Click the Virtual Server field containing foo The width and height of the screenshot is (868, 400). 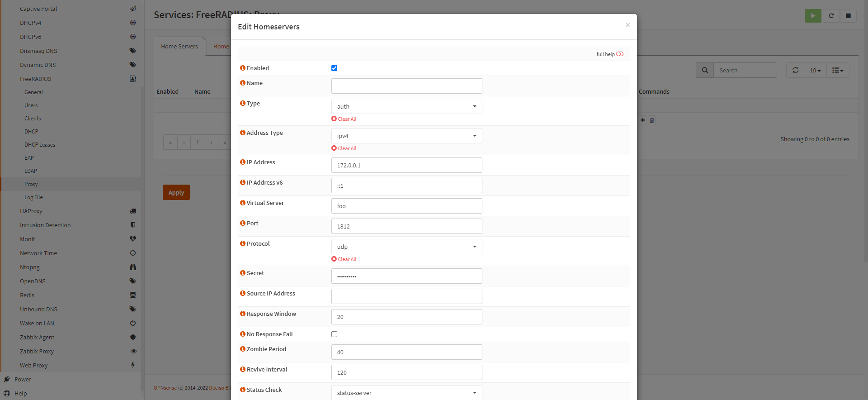tap(406, 206)
